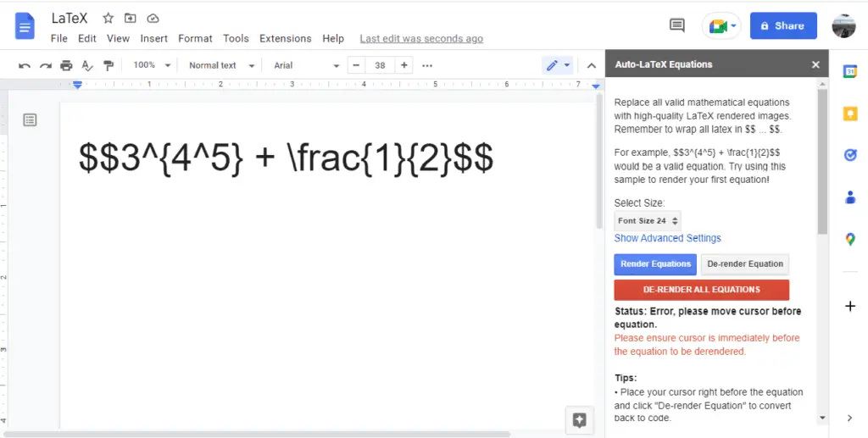This screenshot has width=868, height=438.
Task: Click sidebar scroll down arrow
Action: (822, 418)
